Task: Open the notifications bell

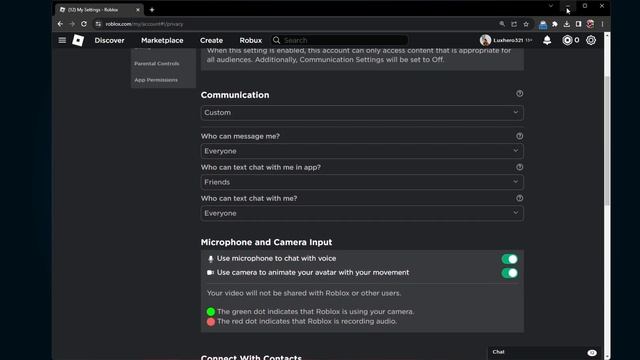Action: point(547,40)
